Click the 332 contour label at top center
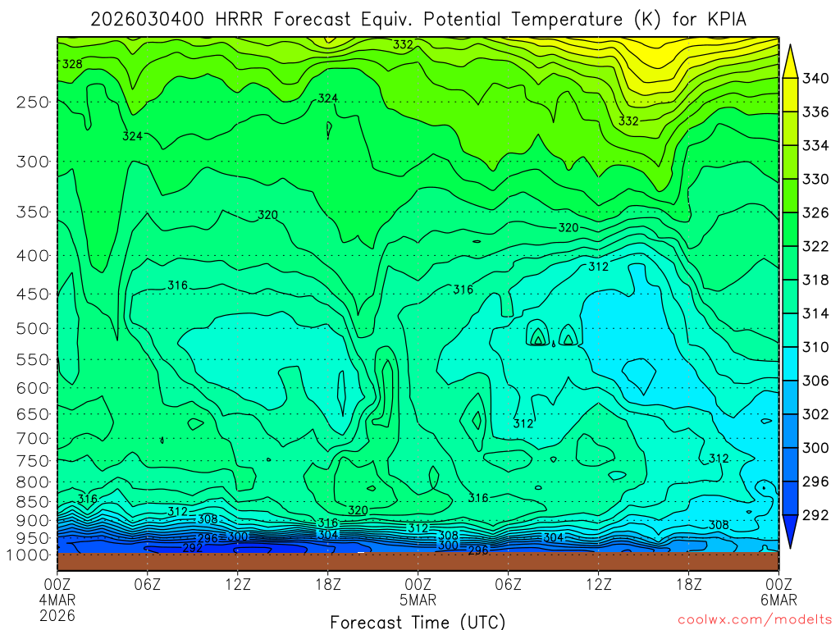 (403, 44)
